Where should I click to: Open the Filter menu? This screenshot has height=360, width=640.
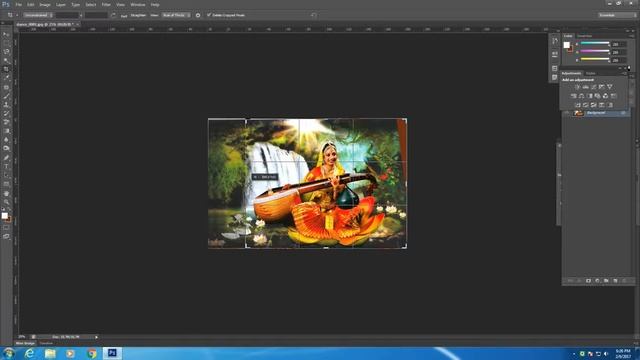[106, 4]
